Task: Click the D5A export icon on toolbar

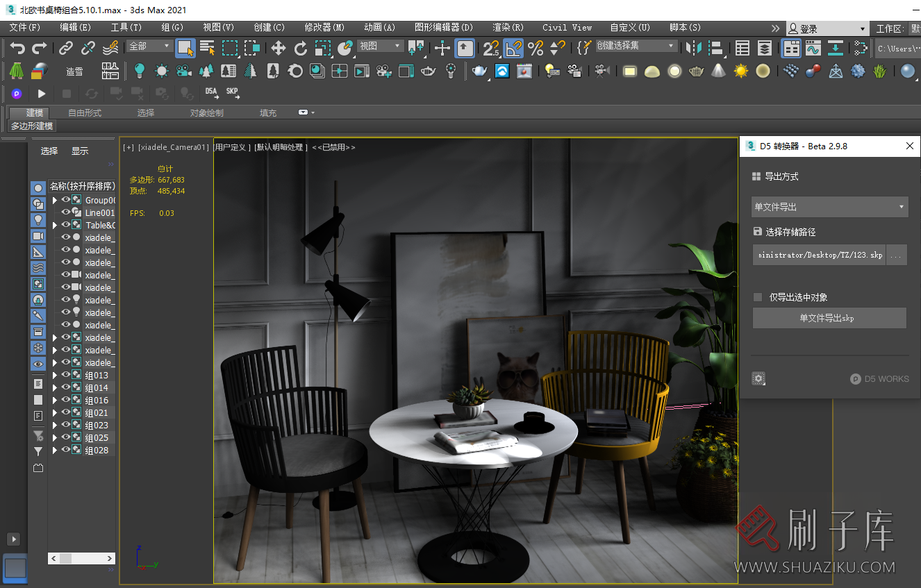Action: 212,91
